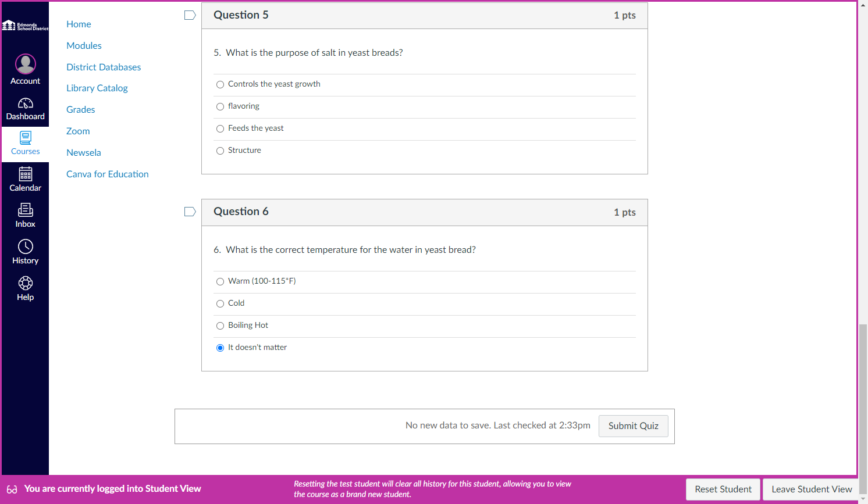Screen dimensions: 868x504
Task: Click the 'It doesn't matter' radio button
Action: (220, 348)
